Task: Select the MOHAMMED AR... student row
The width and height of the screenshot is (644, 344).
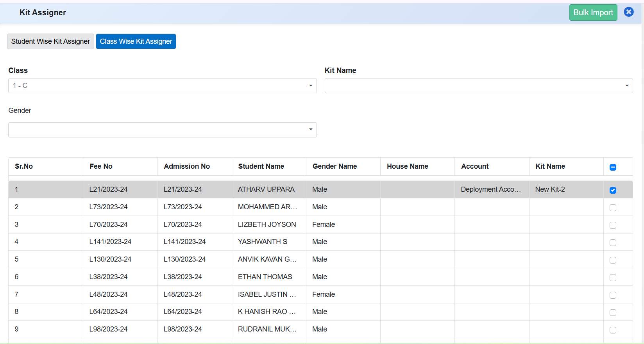Action: pos(267,207)
